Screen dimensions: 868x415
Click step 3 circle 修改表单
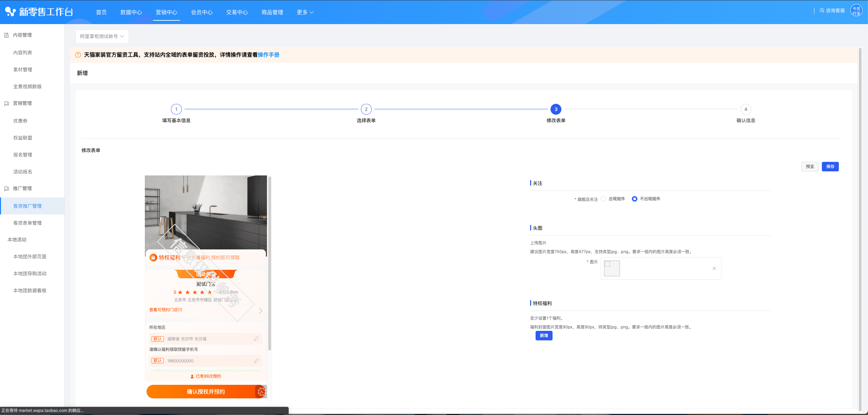point(556,109)
